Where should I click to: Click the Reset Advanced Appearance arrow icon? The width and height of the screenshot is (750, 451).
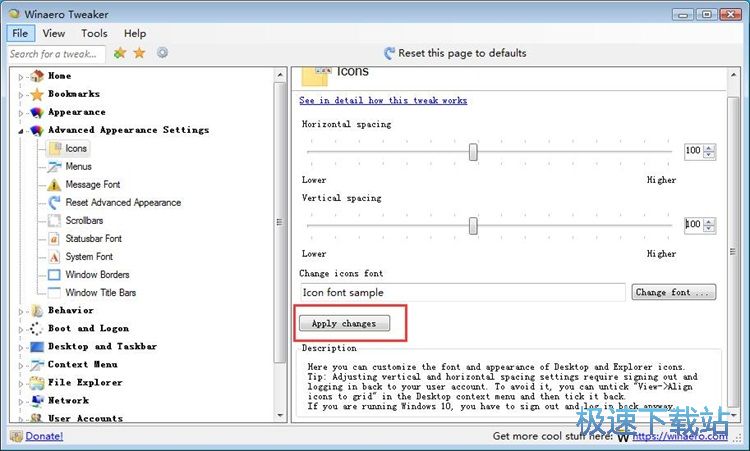point(55,202)
